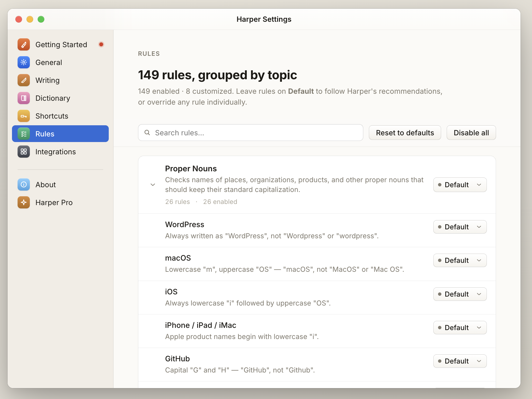Focus the Search rules field

click(250, 133)
